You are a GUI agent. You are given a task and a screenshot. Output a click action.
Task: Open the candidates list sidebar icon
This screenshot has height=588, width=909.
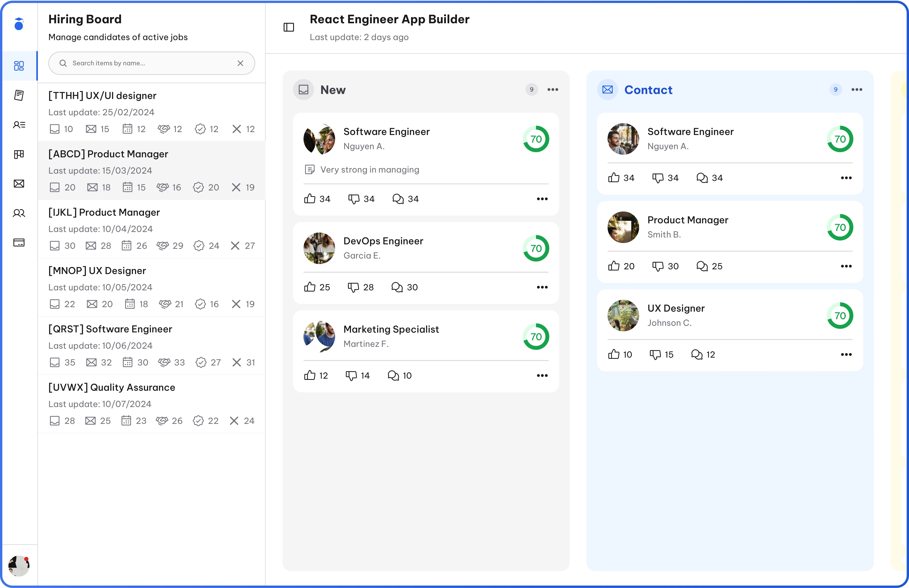19,124
